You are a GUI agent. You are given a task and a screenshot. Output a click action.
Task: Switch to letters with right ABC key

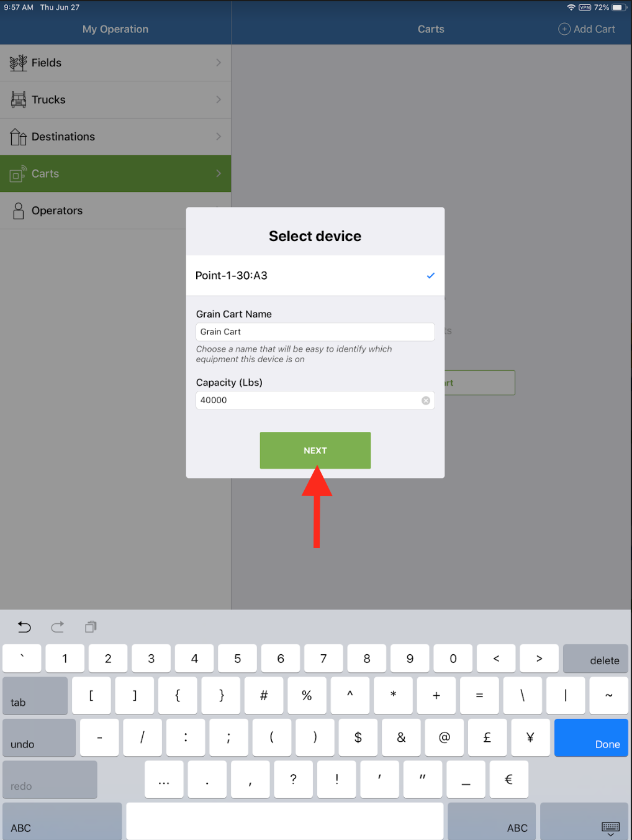[x=492, y=821]
